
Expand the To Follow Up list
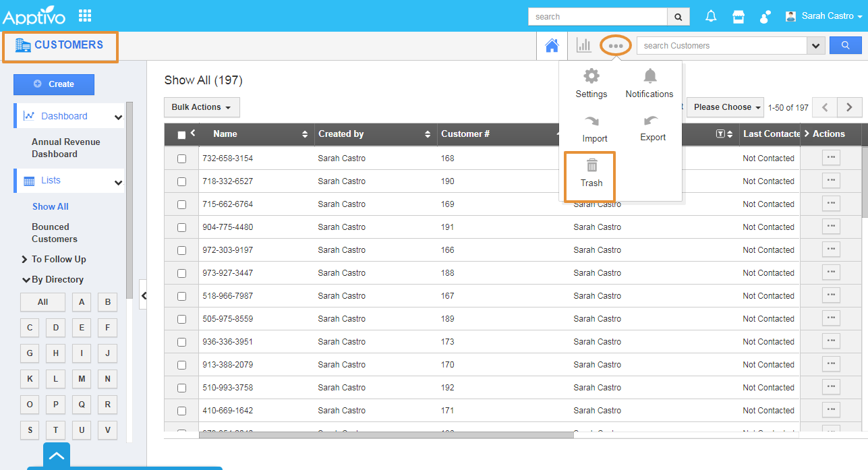point(58,259)
